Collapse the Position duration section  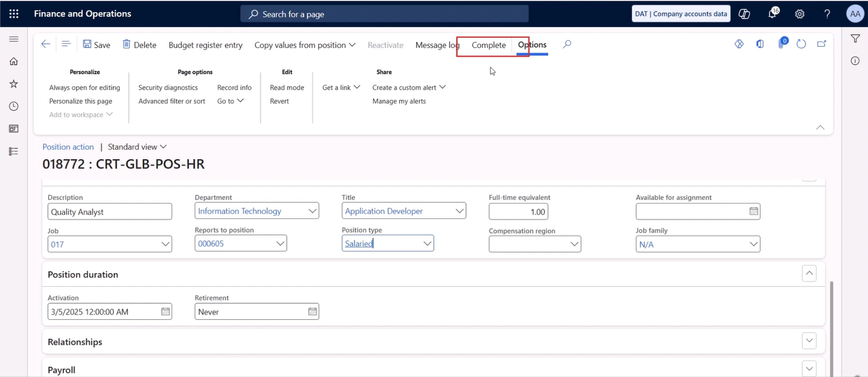810,274
